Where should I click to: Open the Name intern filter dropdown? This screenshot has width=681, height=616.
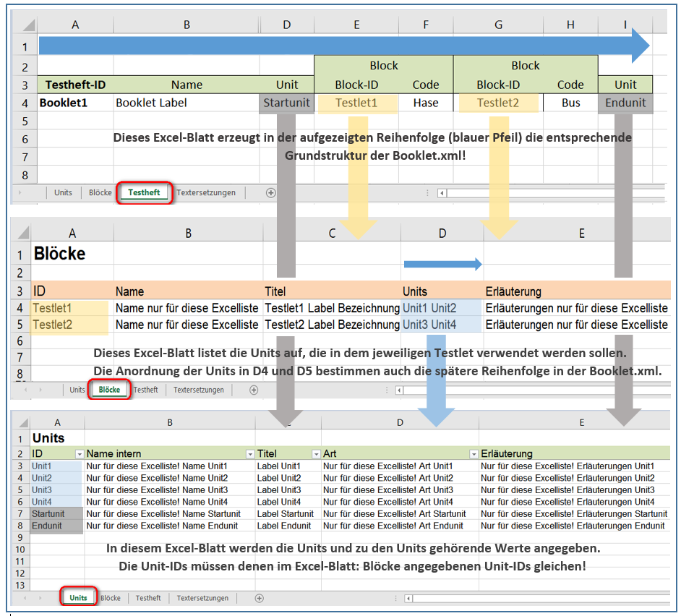(x=249, y=454)
